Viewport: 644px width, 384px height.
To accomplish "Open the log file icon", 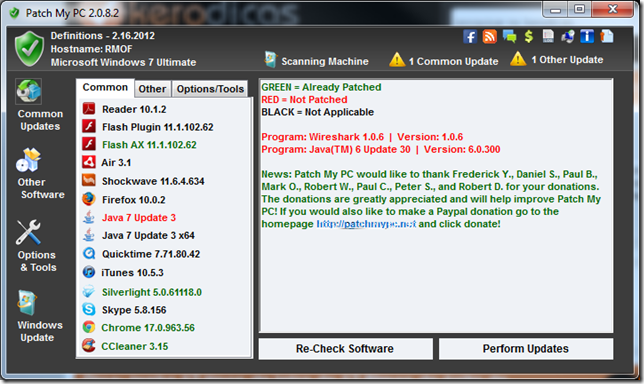I will (548, 37).
